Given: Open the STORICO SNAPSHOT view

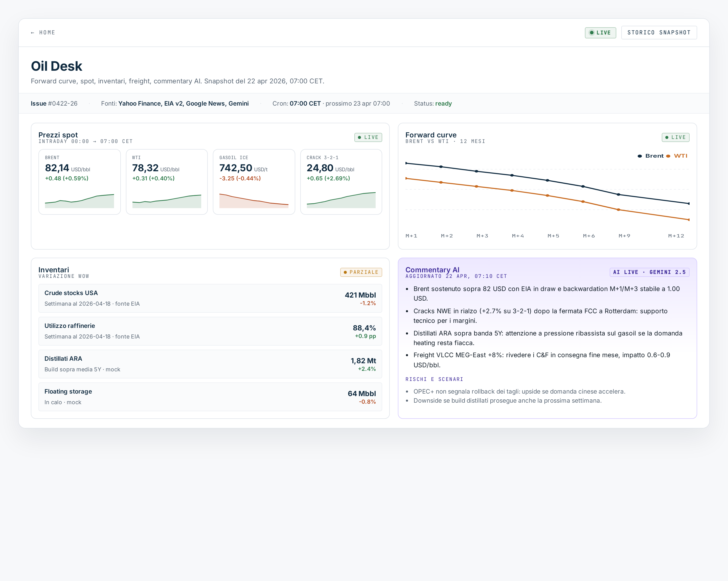Looking at the screenshot, I should (659, 32).
